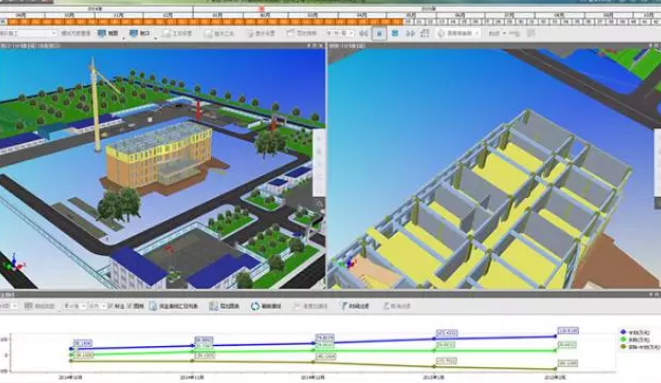This screenshot has width=661, height=383.
Task: Open the refresh-icon dropdown in the top toolbar
Action: [458, 33]
